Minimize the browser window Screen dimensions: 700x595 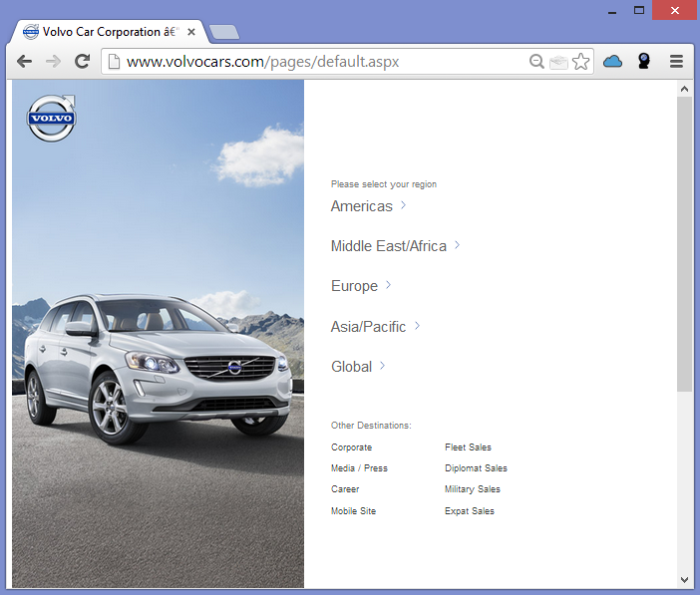pyautogui.click(x=612, y=11)
